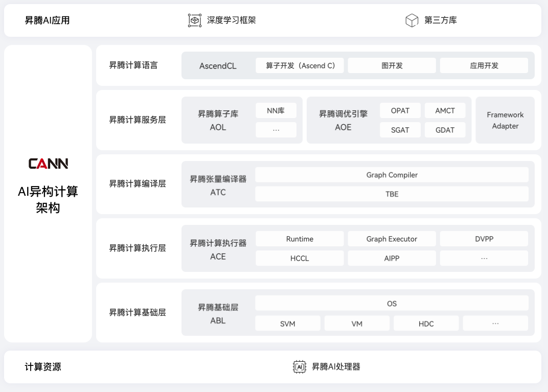Click the SGAT box
The width and height of the screenshot is (548, 392).
pos(400,130)
